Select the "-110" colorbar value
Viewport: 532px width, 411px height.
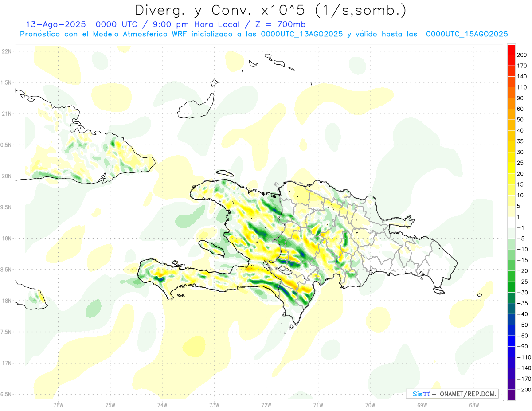coord(525,357)
